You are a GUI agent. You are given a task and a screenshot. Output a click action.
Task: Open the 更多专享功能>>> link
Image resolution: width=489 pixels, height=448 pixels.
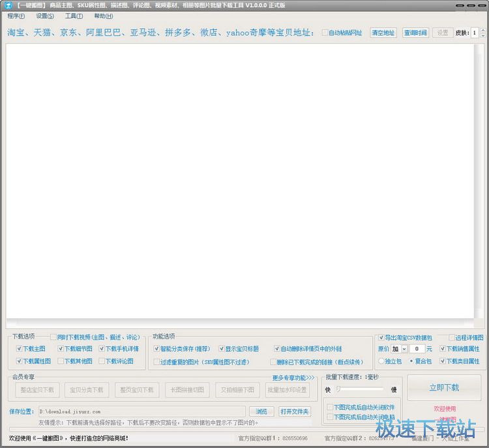pos(293,378)
